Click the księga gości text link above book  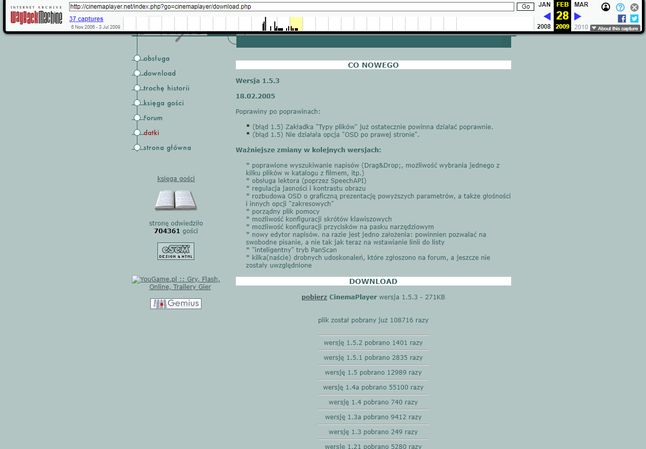tap(176, 179)
